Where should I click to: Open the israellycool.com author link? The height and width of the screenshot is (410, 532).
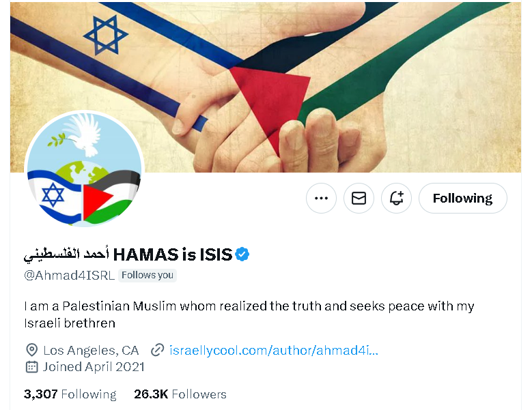click(273, 351)
